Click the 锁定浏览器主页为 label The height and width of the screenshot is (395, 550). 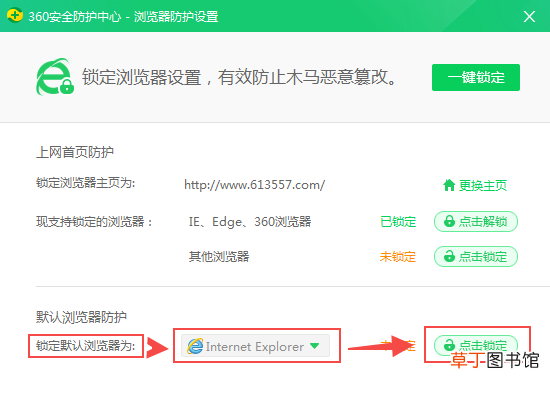[x=86, y=183]
